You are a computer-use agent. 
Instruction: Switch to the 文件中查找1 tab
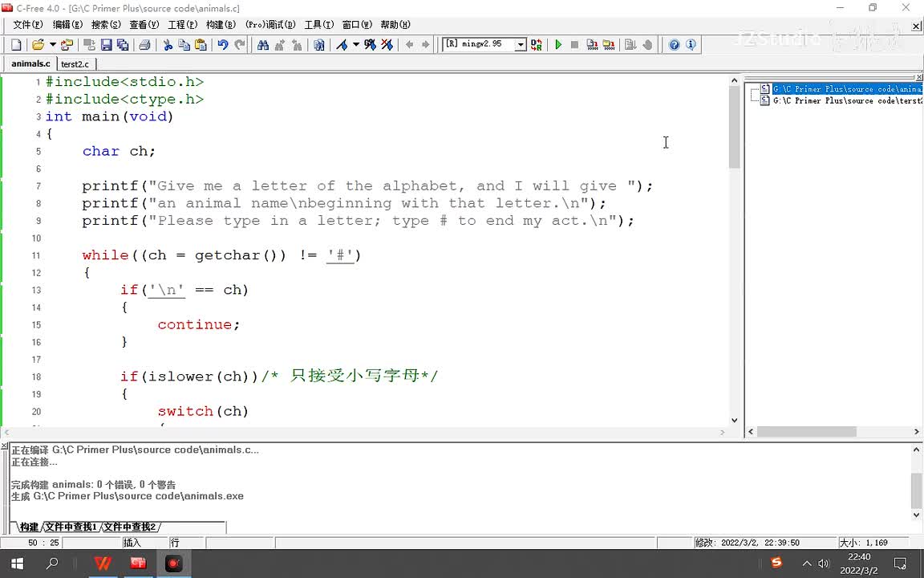[x=71, y=527]
